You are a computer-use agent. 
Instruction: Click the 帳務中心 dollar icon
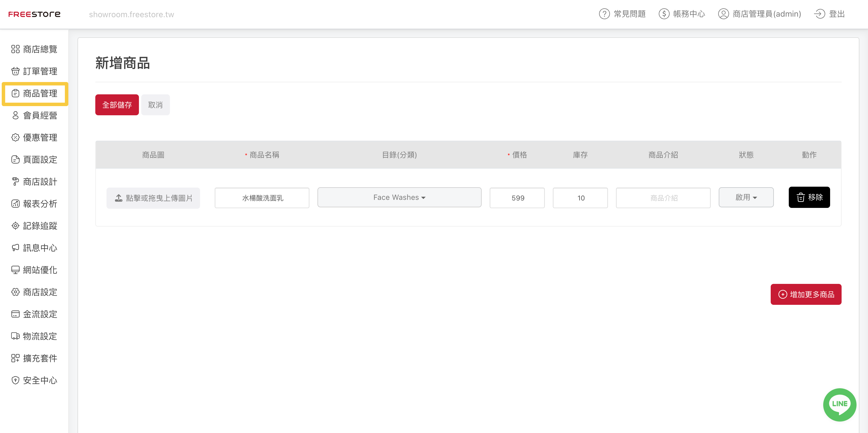[x=664, y=14]
